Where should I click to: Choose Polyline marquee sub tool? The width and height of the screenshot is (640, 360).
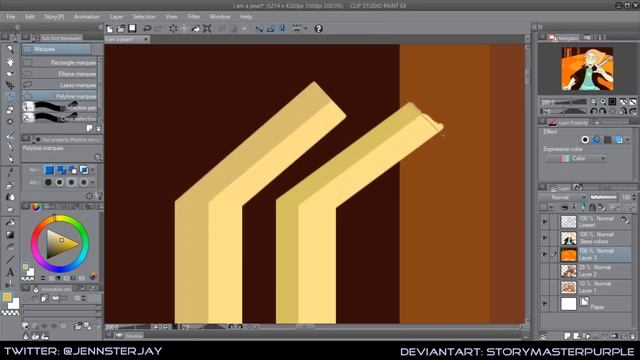click(x=60, y=96)
